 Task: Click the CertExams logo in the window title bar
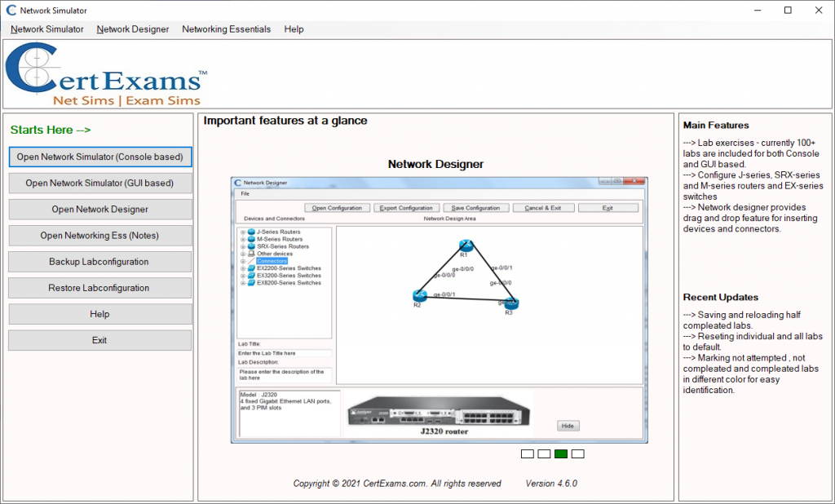pyautogui.click(x=9, y=10)
